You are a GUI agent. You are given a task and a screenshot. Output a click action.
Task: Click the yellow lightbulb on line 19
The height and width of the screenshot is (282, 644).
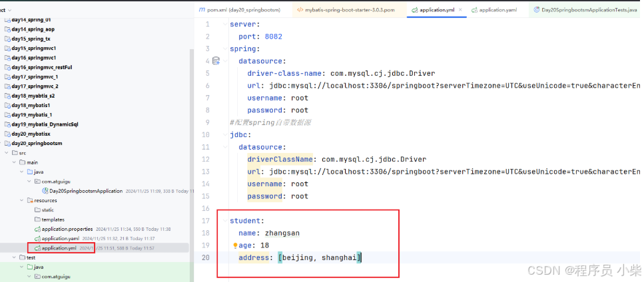(x=235, y=245)
